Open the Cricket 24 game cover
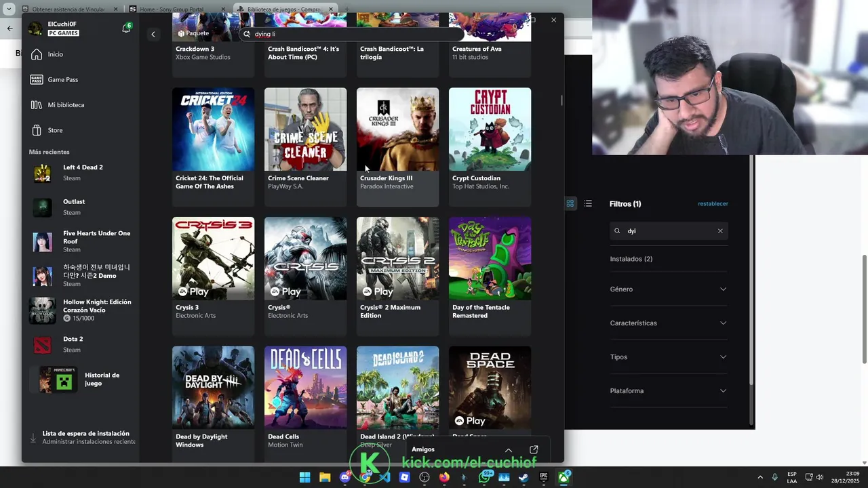 coord(213,129)
